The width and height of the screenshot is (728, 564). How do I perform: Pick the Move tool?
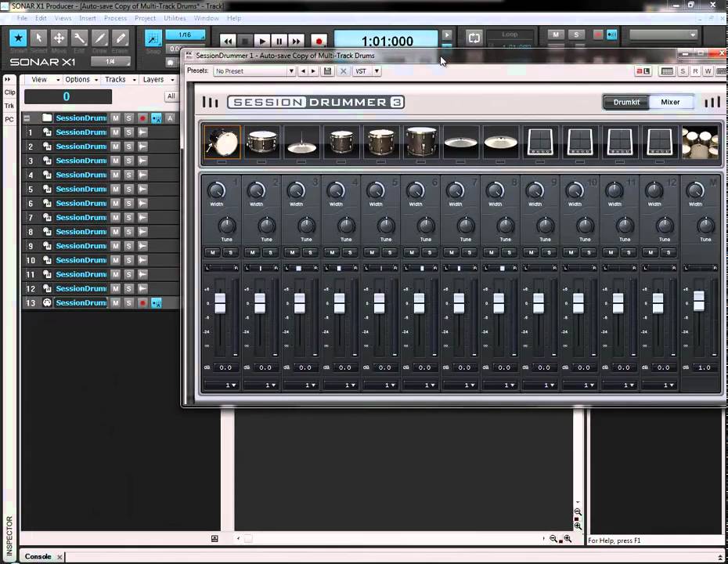tap(59, 38)
